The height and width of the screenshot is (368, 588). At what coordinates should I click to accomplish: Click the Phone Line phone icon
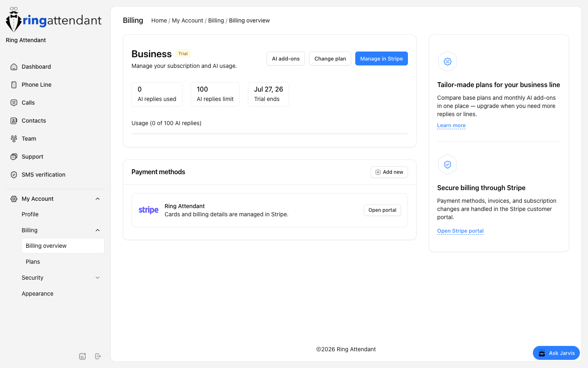point(14,85)
